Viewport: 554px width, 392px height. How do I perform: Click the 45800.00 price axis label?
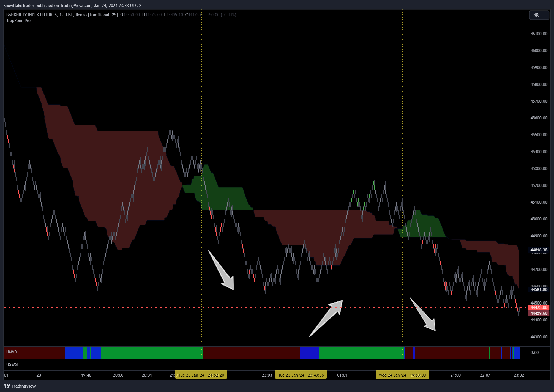539,84
